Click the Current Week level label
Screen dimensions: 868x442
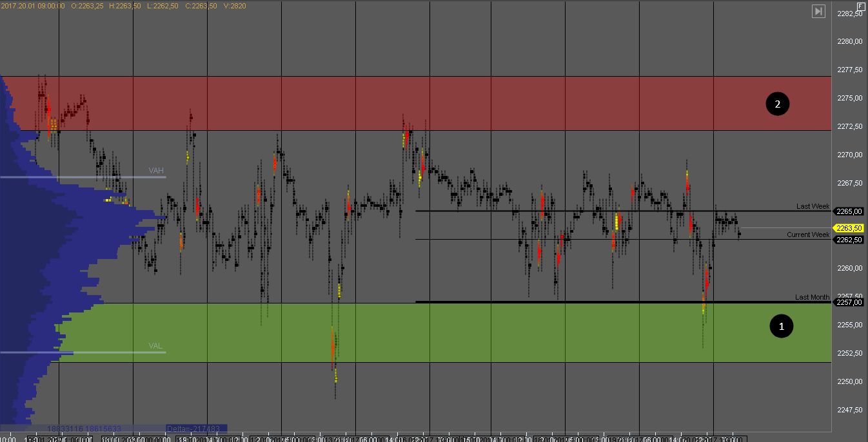[x=808, y=235]
